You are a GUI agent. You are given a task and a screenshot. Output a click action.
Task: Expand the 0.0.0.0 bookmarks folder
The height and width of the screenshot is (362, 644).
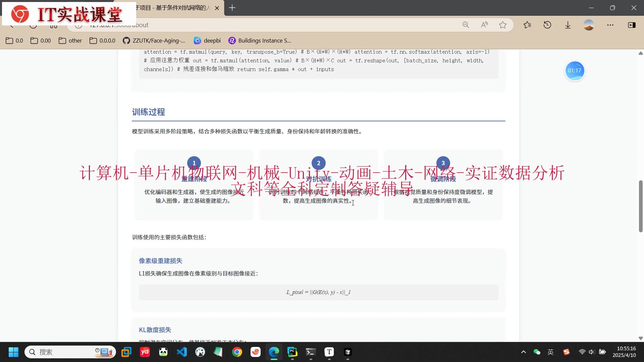pyautogui.click(x=102, y=41)
